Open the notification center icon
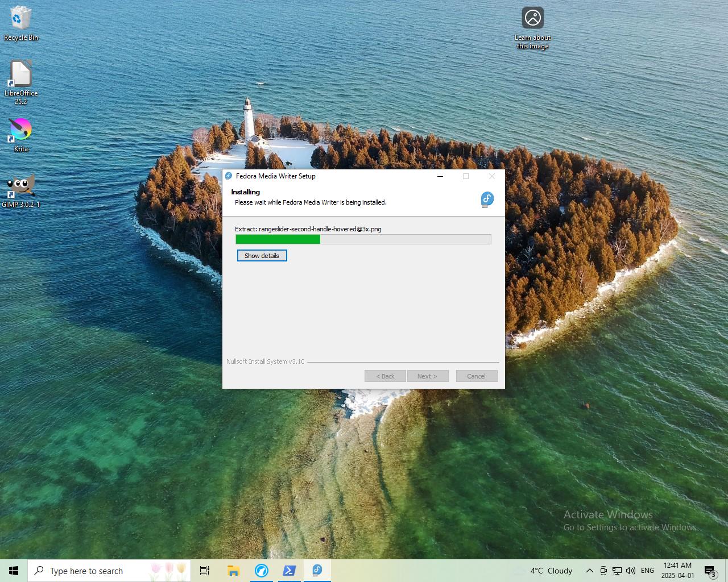This screenshot has width=728, height=582. pyautogui.click(x=710, y=571)
